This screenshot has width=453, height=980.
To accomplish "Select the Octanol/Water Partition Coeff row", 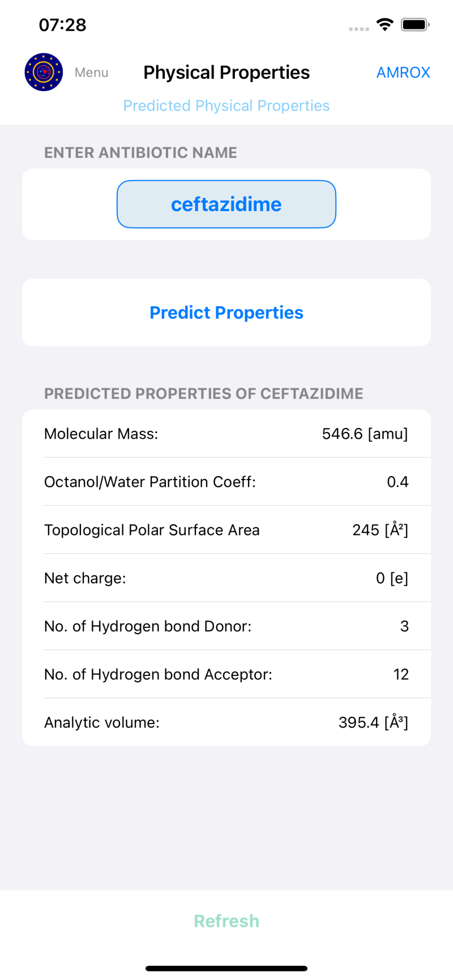I will (x=226, y=482).
